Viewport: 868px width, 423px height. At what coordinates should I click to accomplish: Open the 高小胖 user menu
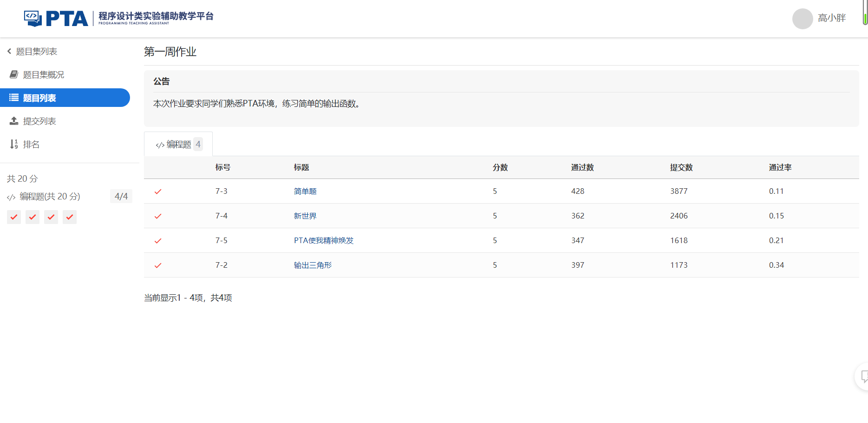click(831, 18)
